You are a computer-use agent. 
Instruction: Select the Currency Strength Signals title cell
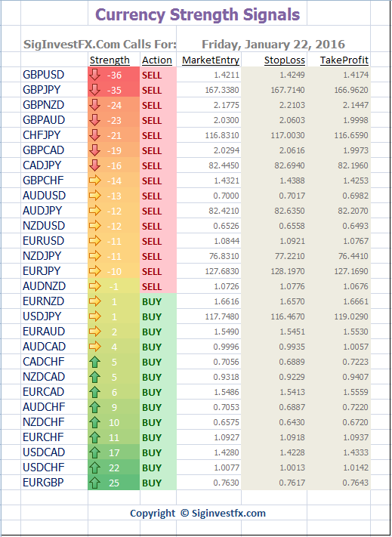click(197, 14)
